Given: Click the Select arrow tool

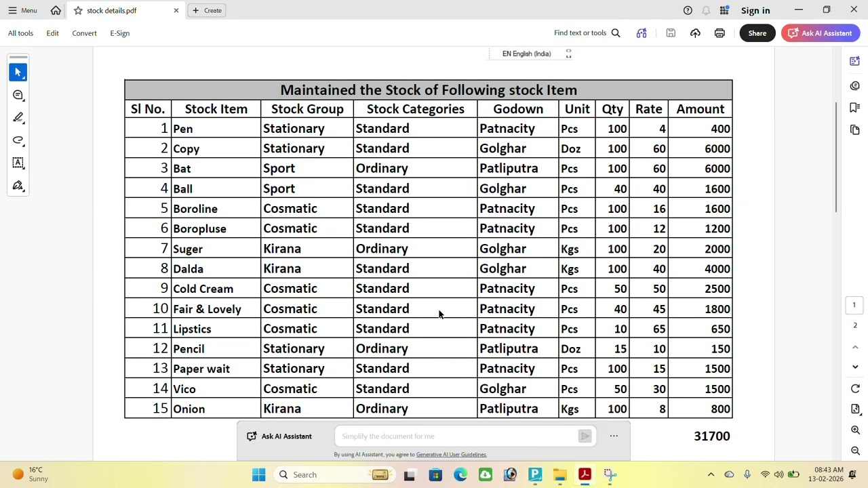Looking at the screenshot, I should point(18,72).
